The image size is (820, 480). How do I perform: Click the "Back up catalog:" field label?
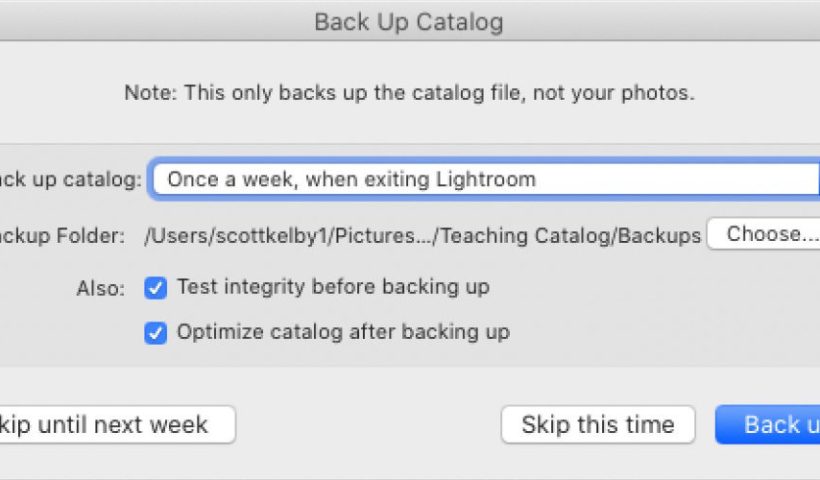tap(70, 180)
